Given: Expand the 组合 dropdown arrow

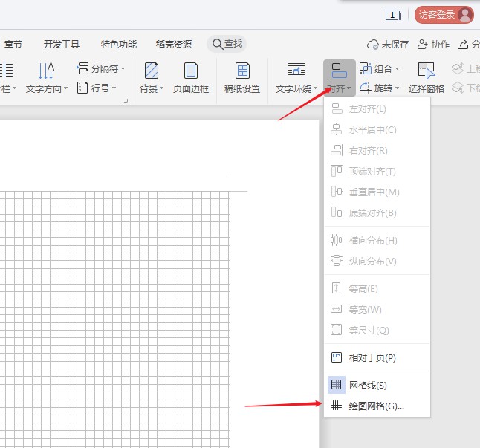Looking at the screenshot, I should click(397, 68).
